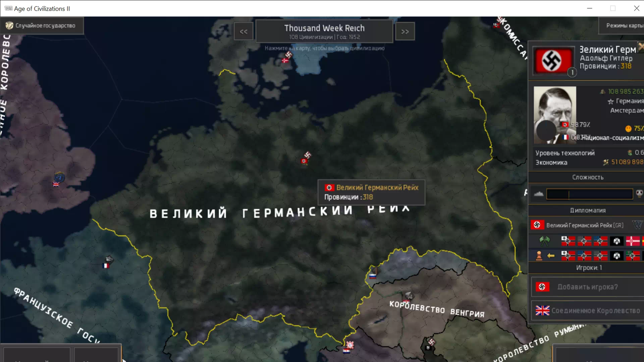644x362 pixels.
Task: Adjust the Сложность difficulty slider bar
Action: (x=589, y=194)
